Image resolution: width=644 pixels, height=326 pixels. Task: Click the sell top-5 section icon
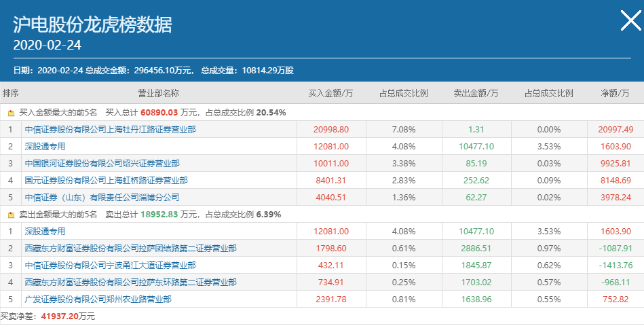click(x=11, y=215)
